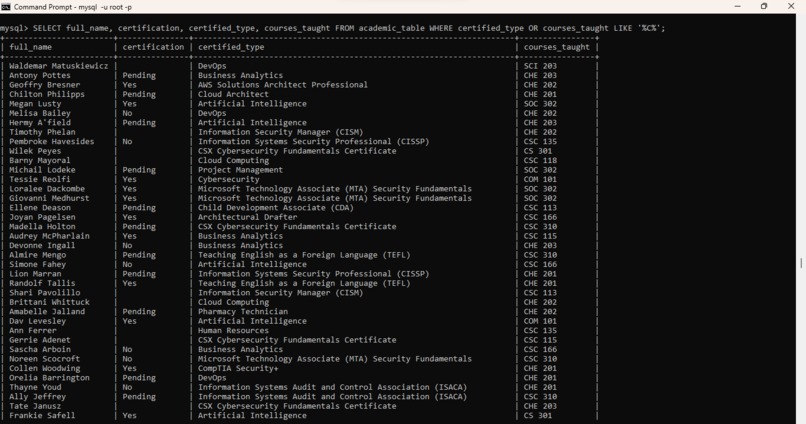Click Child Development Associate (CDA) entry
Screen dimensions: 806x424
coord(276,208)
